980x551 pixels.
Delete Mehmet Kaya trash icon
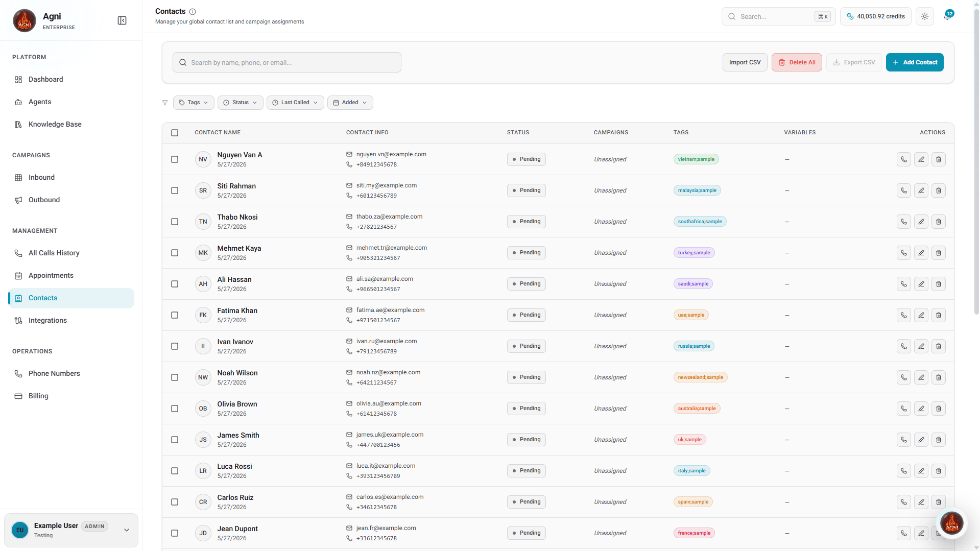pyautogui.click(x=939, y=253)
